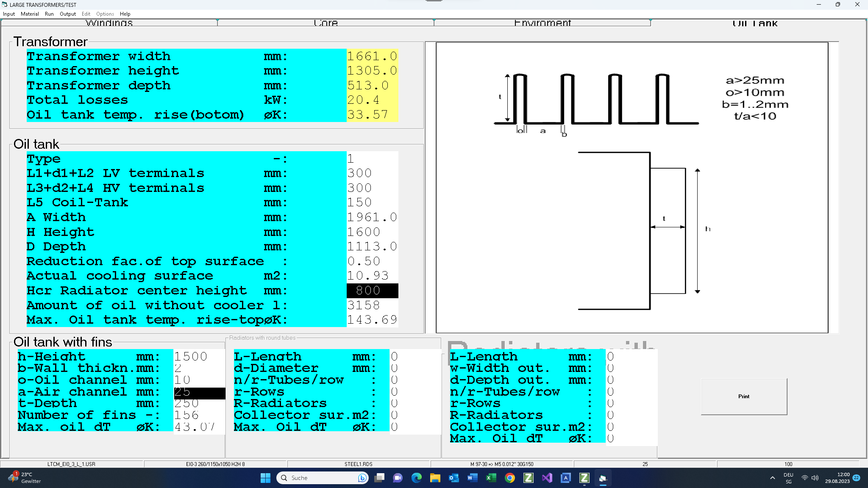The width and height of the screenshot is (868, 488).
Task: Edit round tubes n/r-Tubes/row field
Action: coord(415,380)
